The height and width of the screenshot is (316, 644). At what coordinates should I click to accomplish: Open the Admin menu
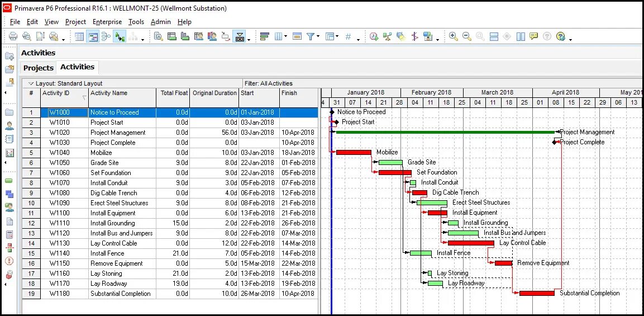[x=161, y=22]
